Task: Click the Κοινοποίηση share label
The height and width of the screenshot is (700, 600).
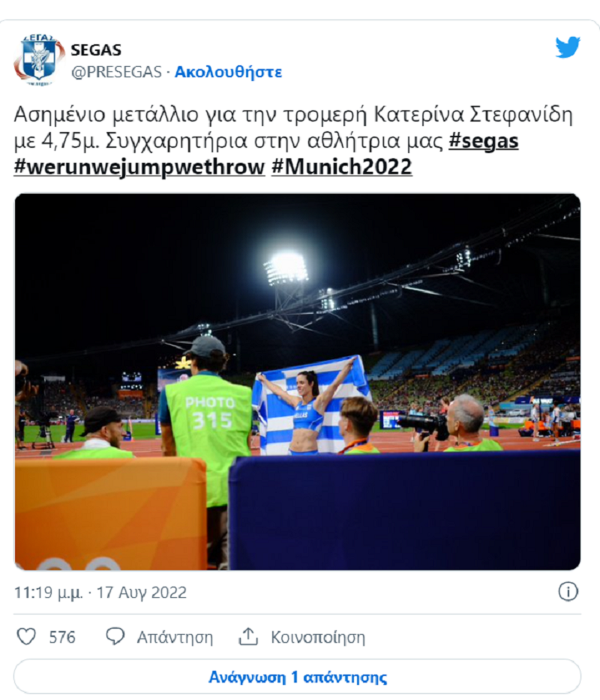Action: pos(318,637)
